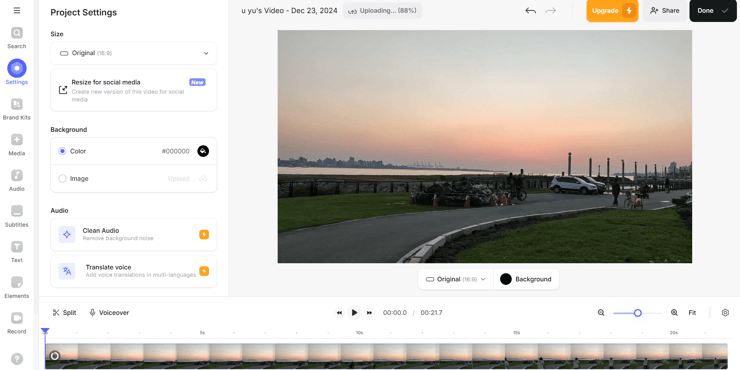This screenshot has height=370, width=740.
Task: Open Record panel in the sidebar
Action: pos(17,323)
